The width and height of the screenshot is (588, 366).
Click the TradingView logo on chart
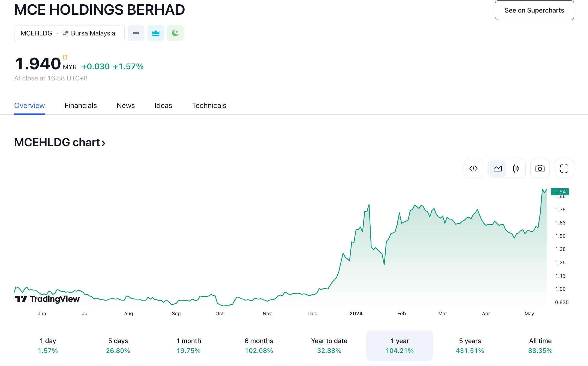pyautogui.click(x=47, y=299)
